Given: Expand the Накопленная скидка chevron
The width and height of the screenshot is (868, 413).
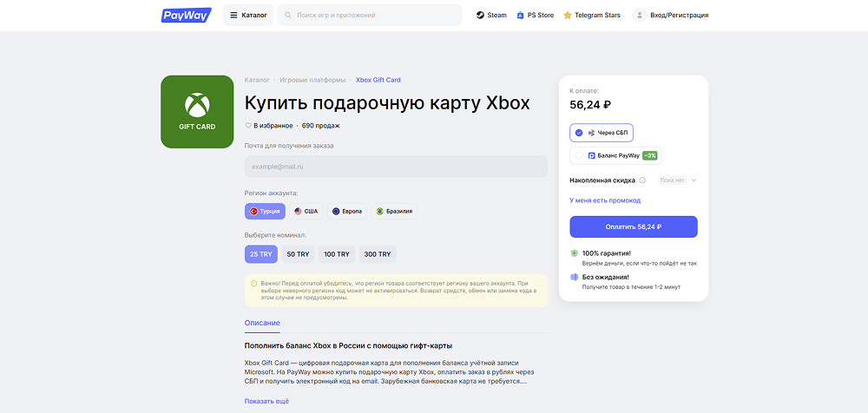Looking at the screenshot, I should (694, 180).
